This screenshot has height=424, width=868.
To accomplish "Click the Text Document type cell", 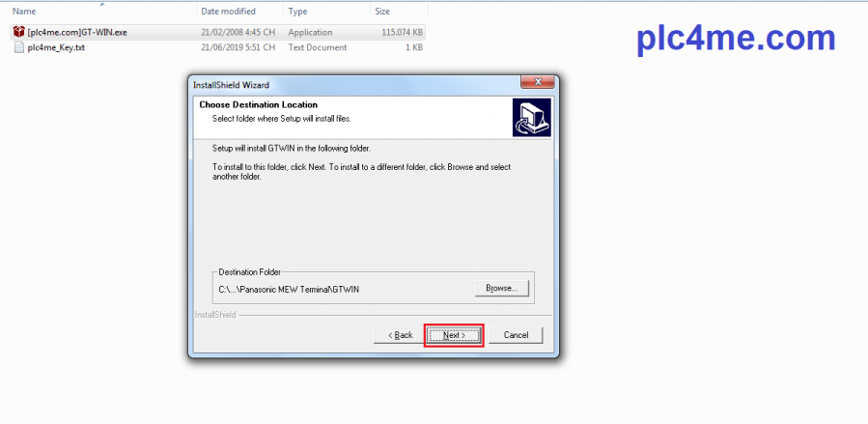I will 318,47.
